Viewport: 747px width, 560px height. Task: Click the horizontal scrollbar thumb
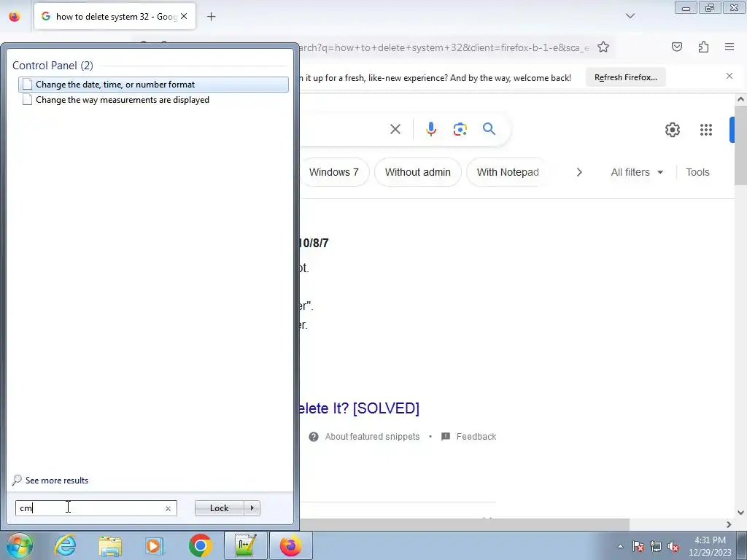pos(465,524)
